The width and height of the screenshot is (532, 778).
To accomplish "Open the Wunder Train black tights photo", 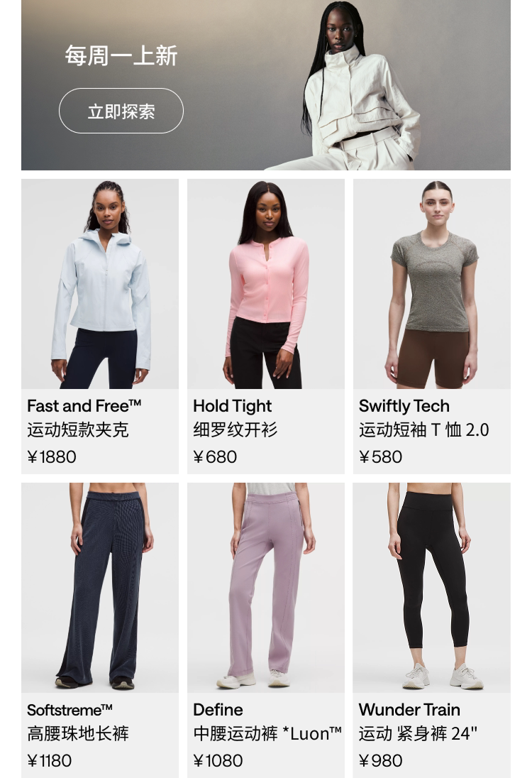I will pos(432,588).
